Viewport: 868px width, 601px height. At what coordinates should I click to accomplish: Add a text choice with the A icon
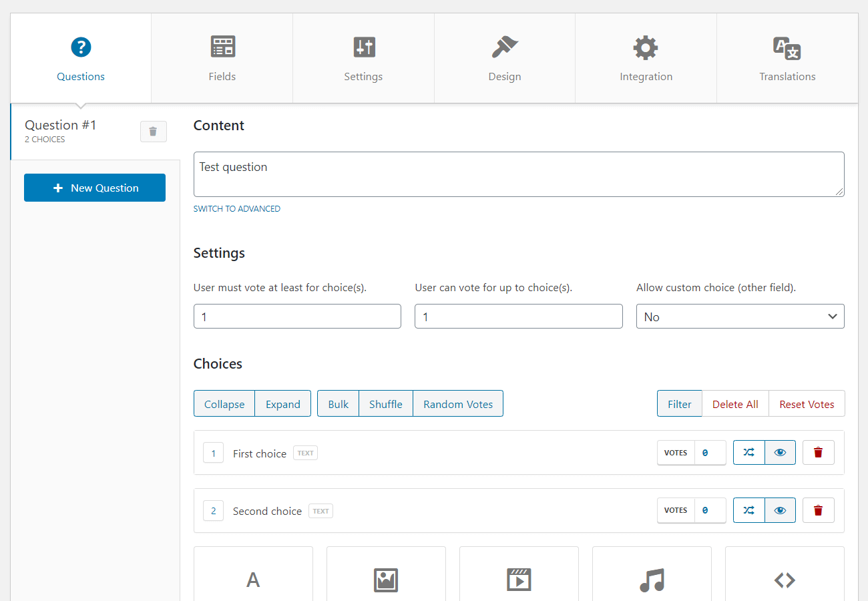pyautogui.click(x=253, y=578)
